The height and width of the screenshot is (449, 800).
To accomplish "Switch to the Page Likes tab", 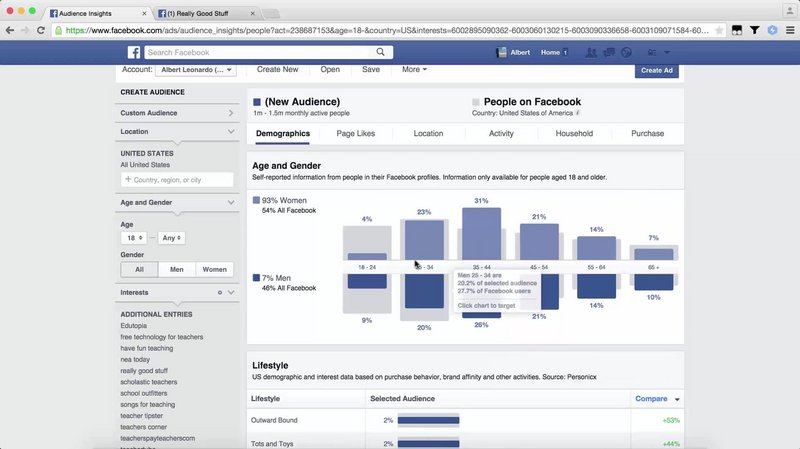I will tap(356, 134).
